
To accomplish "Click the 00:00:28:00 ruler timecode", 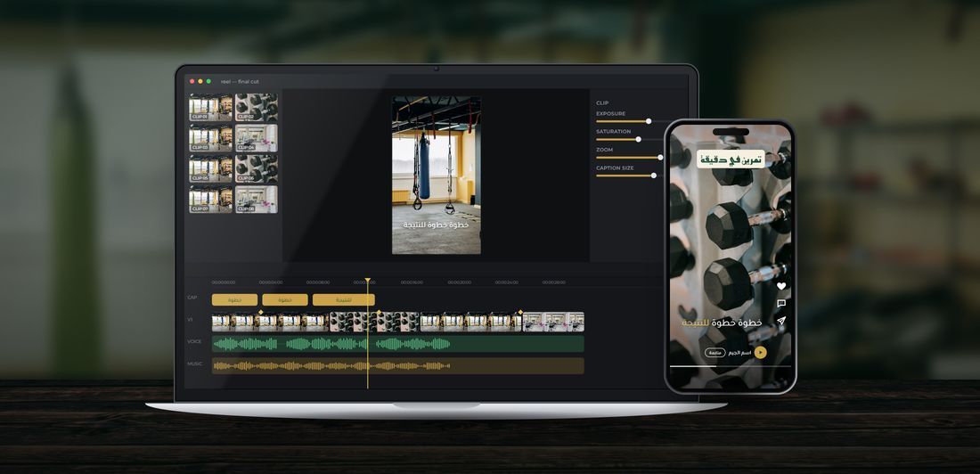I will [554, 282].
